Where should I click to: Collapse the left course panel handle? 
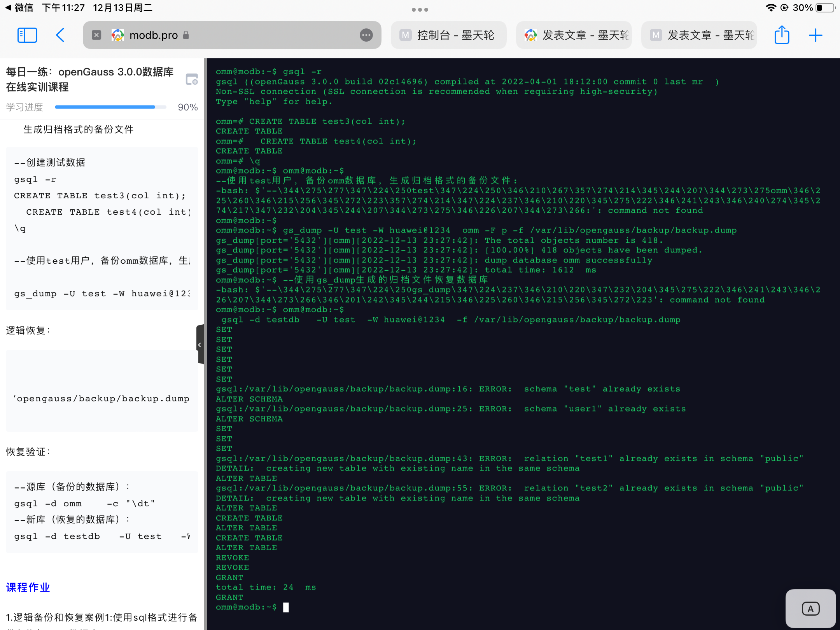200,345
